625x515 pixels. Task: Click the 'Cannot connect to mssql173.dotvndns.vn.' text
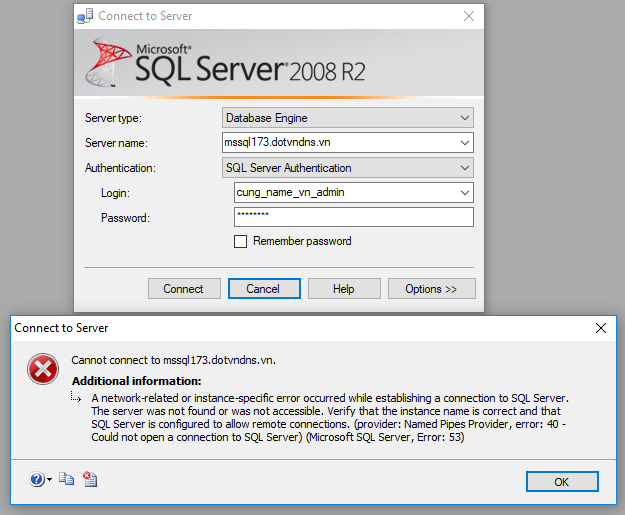click(x=173, y=360)
